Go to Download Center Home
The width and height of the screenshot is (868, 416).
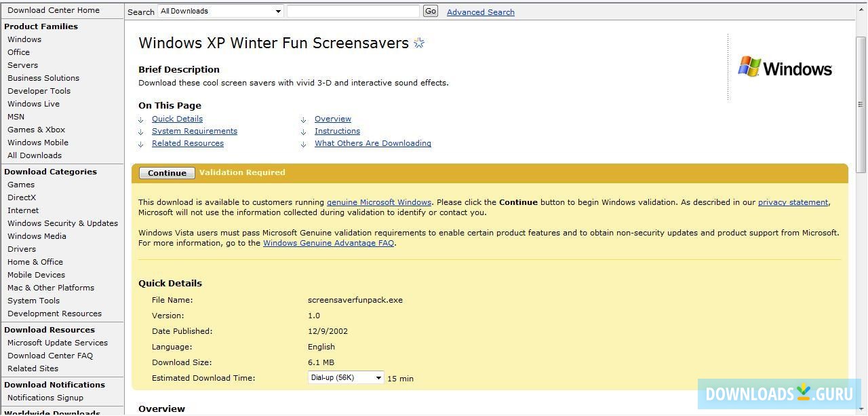pyautogui.click(x=54, y=10)
